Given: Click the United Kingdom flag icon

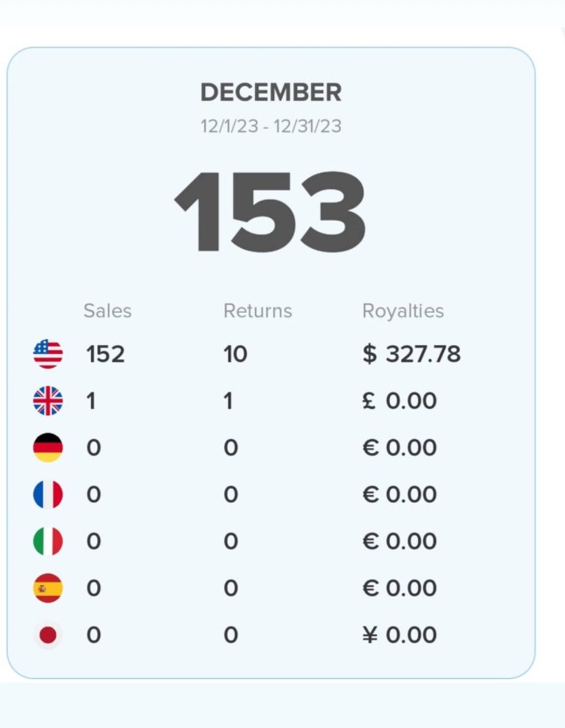Looking at the screenshot, I should [48, 401].
